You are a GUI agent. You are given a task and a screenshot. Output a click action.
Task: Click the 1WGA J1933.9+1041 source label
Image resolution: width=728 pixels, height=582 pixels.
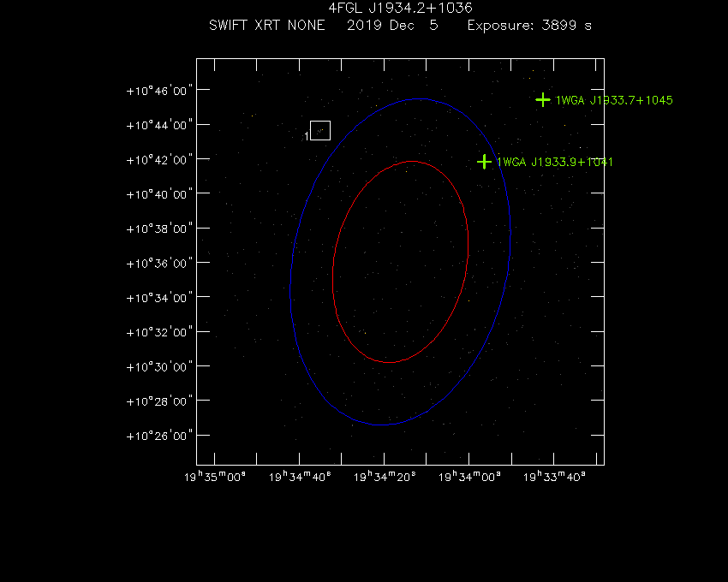[x=555, y=162]
